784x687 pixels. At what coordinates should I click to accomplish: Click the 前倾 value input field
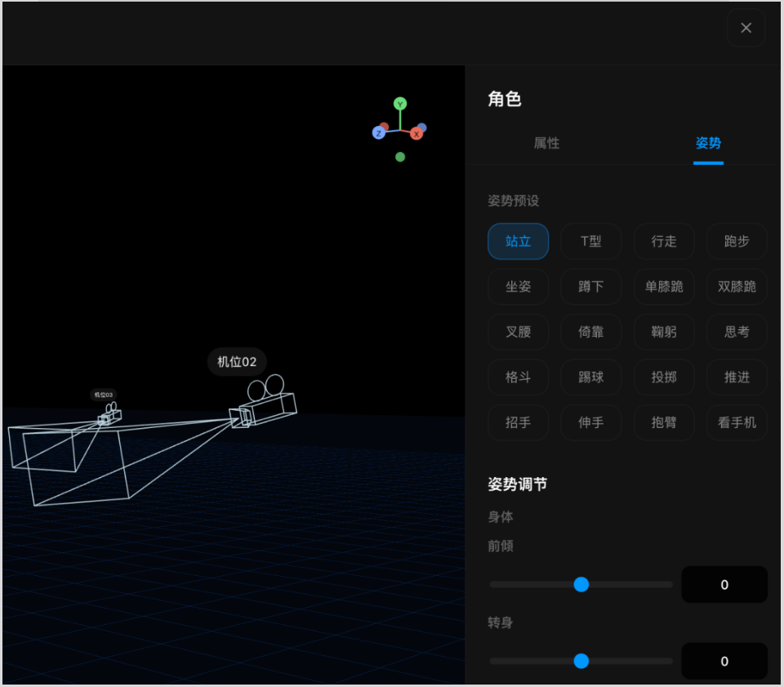[x=724, y=585]
